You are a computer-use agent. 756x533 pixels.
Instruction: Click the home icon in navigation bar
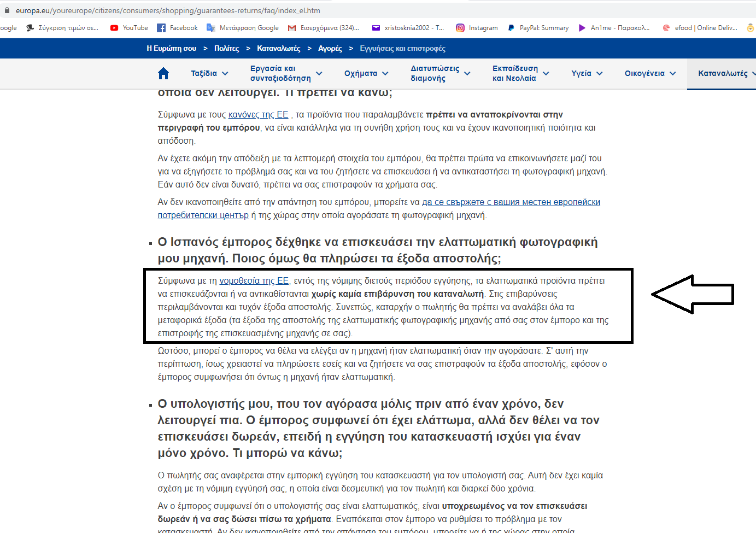click(163, 73)
